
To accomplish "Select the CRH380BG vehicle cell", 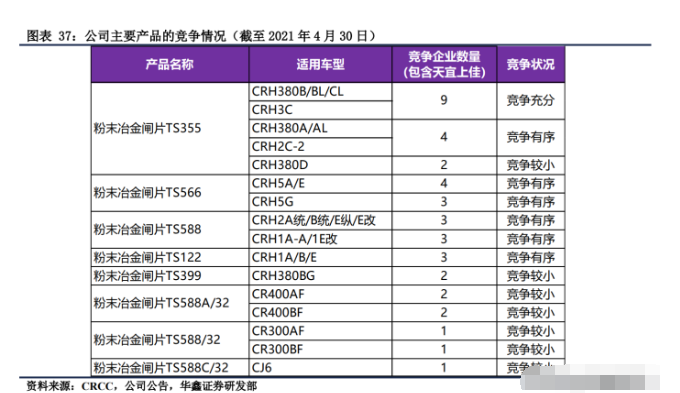I will [x=320, y=276].
